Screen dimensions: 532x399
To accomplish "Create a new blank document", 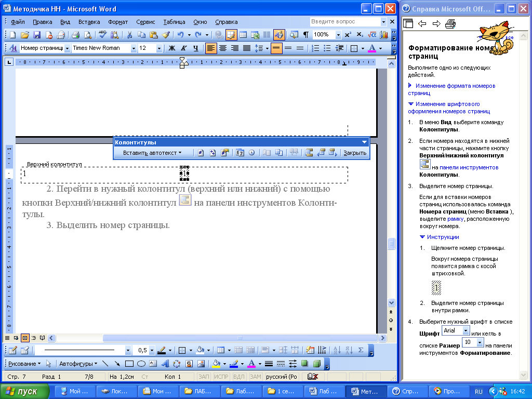I will [12, 35].
